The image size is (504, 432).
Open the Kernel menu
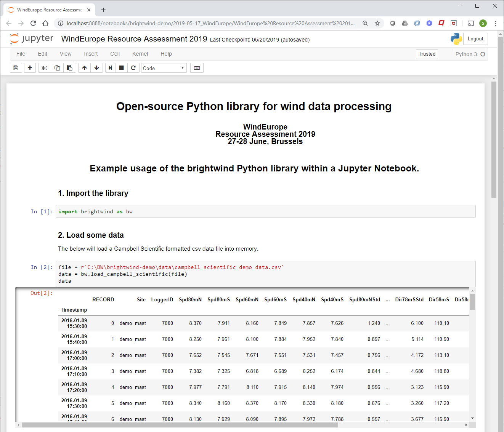tap(140, 54)
